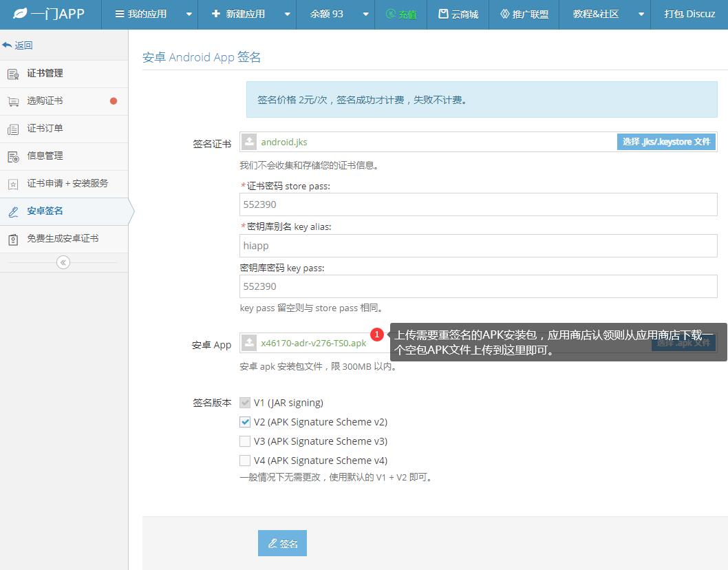Click the 选择 .jks/.keystore 文件 button

[666, 142]
